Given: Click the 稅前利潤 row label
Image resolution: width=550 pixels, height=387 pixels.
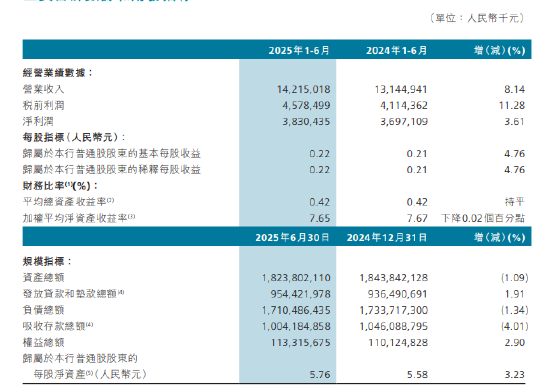Looking at the screenshot, I should click(43, 105).
